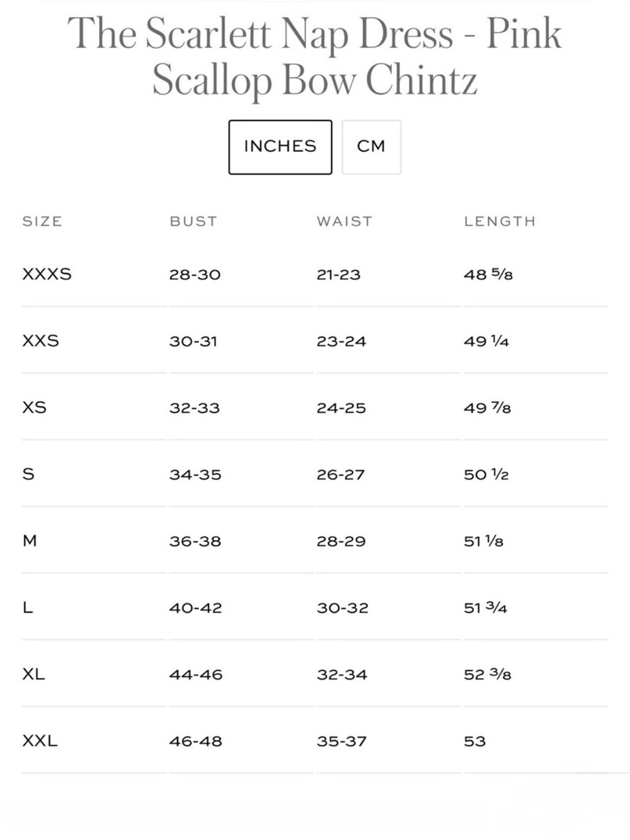Screen dimensions: 630x840
Task: Click bust measurement 34-35 for size S
Action: pyautogui.click(x=195, y=475)
